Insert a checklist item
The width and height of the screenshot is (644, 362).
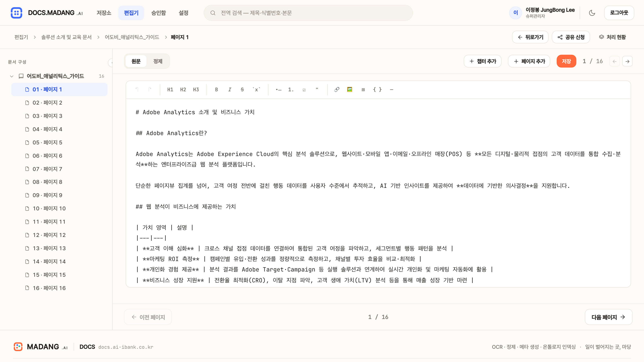(x=304, y=90)
